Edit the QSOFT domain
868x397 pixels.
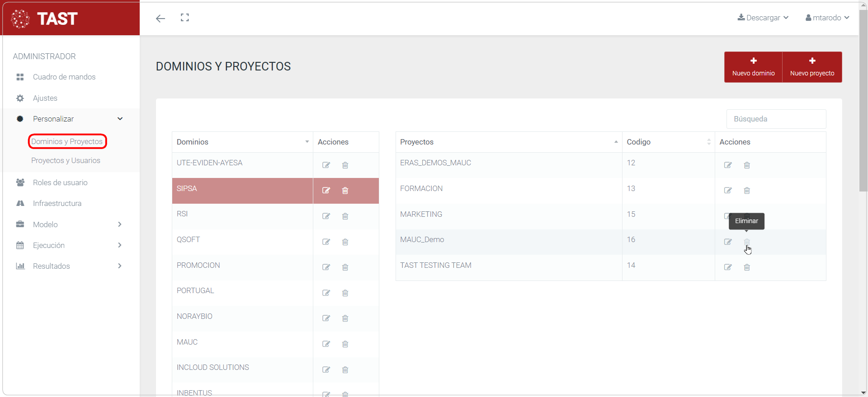point(326,242)
